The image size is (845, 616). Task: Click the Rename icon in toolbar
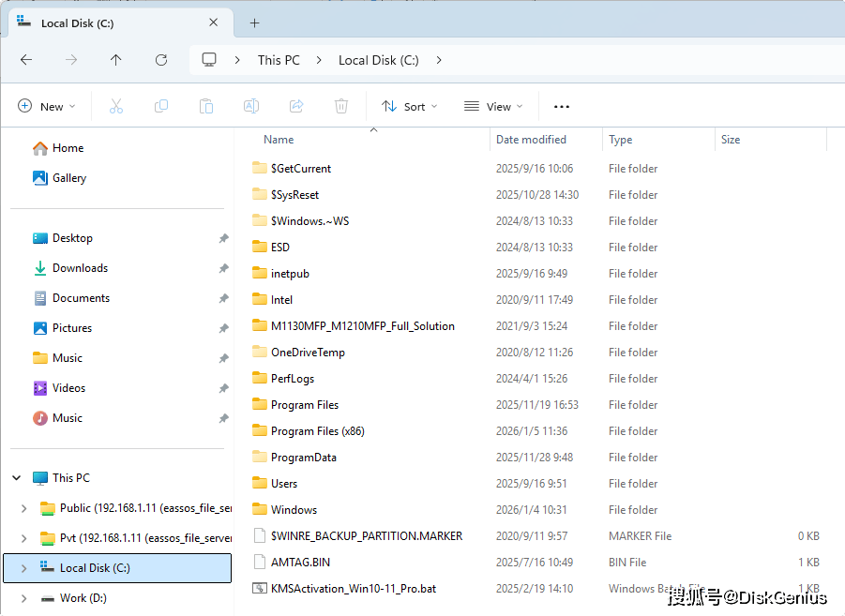coord(251,107)
